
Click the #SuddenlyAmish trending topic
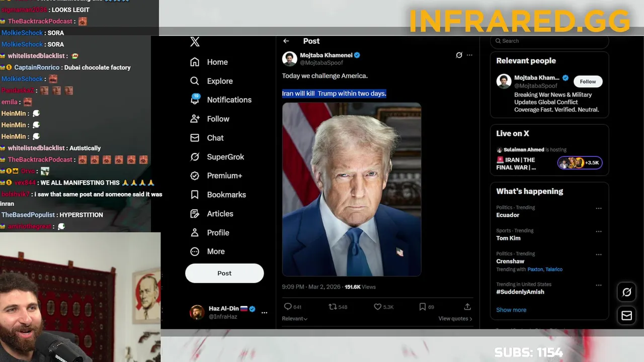tap(520, 292)
